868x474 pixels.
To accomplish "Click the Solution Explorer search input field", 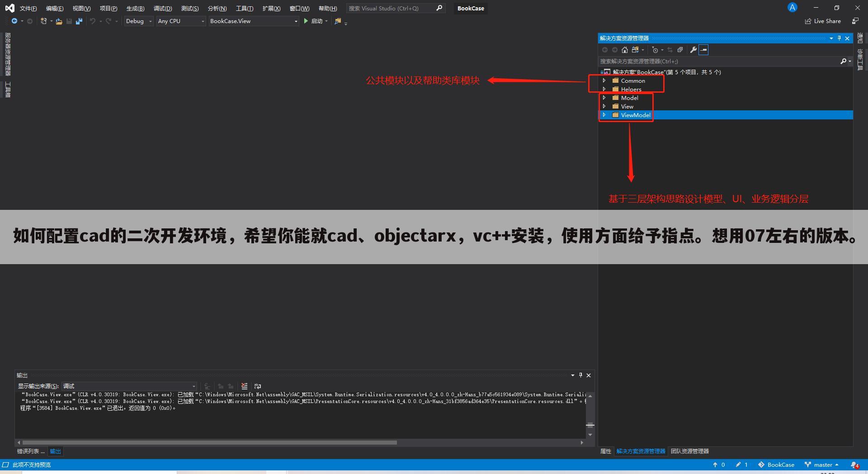I will click(719, 61).
